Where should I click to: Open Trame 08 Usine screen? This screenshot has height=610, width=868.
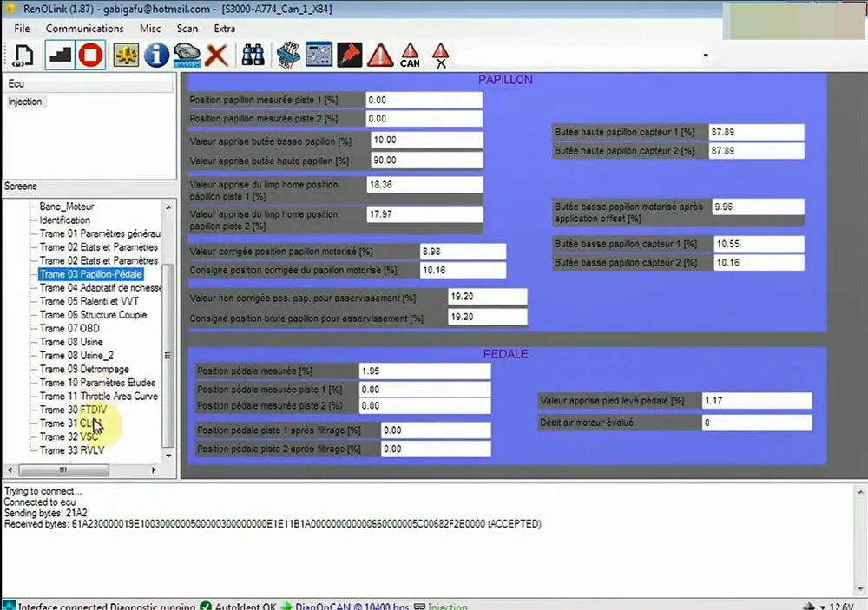click(x=71, y=342)
